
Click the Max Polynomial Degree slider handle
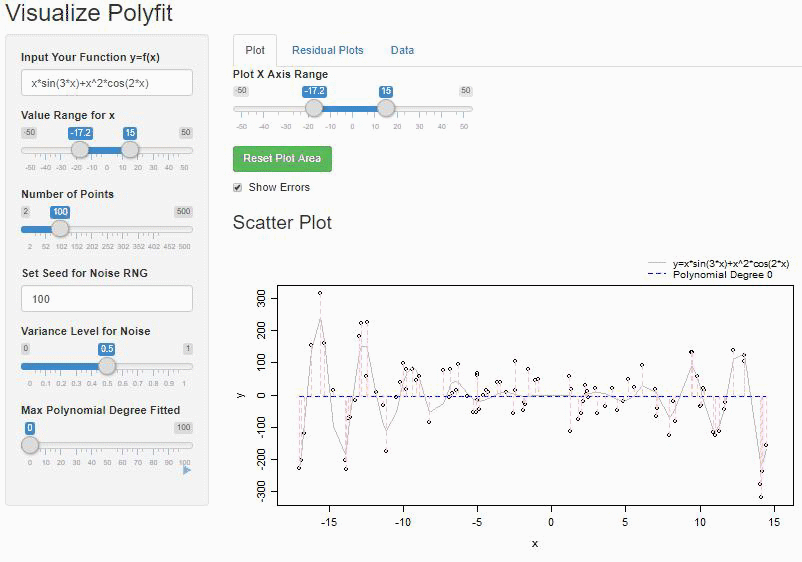click(30, 444)
